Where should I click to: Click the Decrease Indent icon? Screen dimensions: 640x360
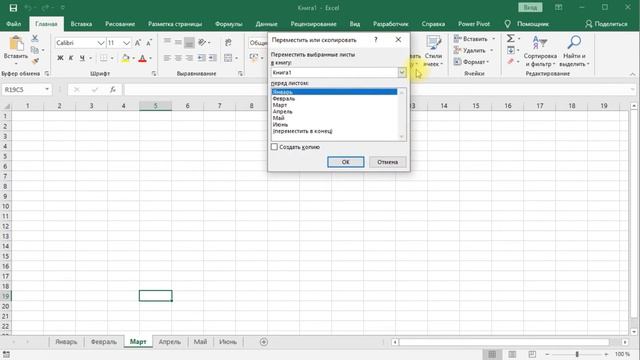202,58
